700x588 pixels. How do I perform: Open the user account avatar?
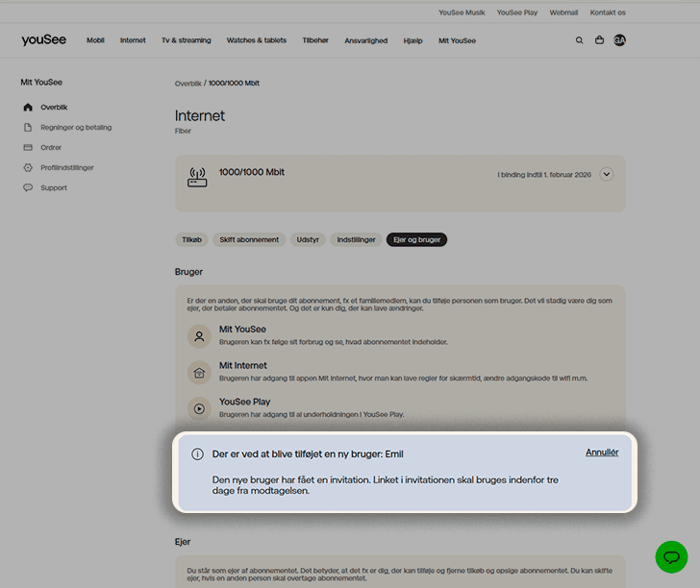point(619,40)
